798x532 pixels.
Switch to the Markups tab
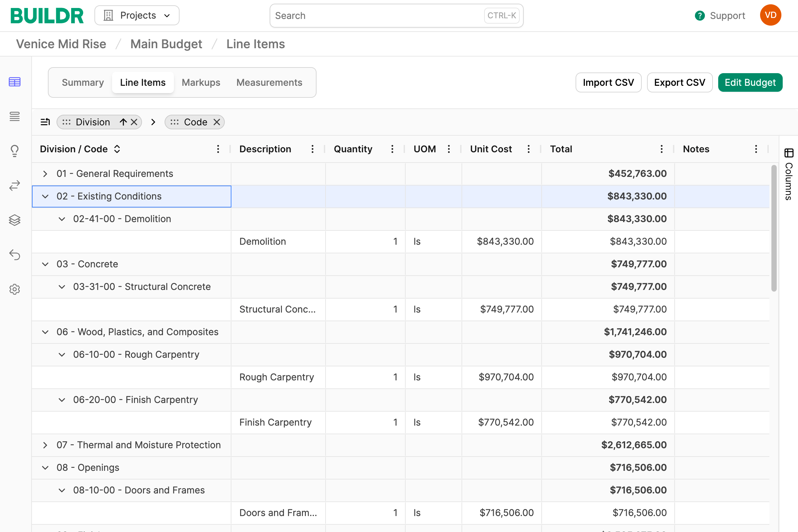201,82
